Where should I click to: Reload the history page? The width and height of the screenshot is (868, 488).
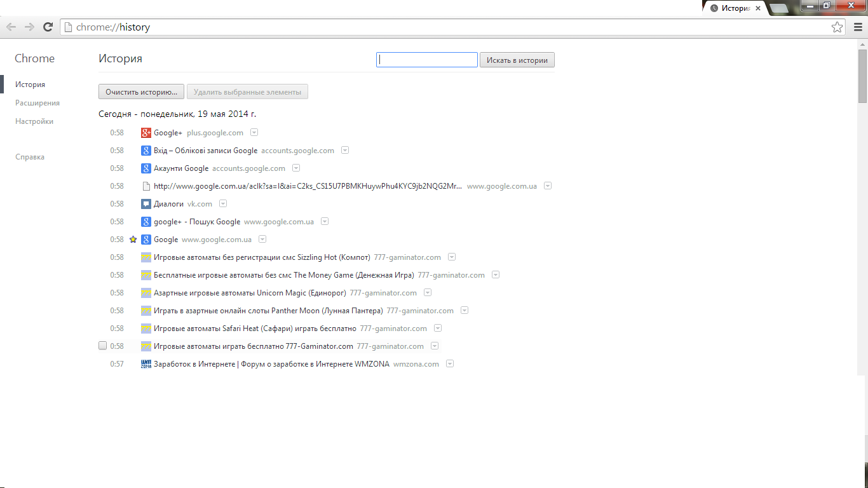click(x=48, y=27)
